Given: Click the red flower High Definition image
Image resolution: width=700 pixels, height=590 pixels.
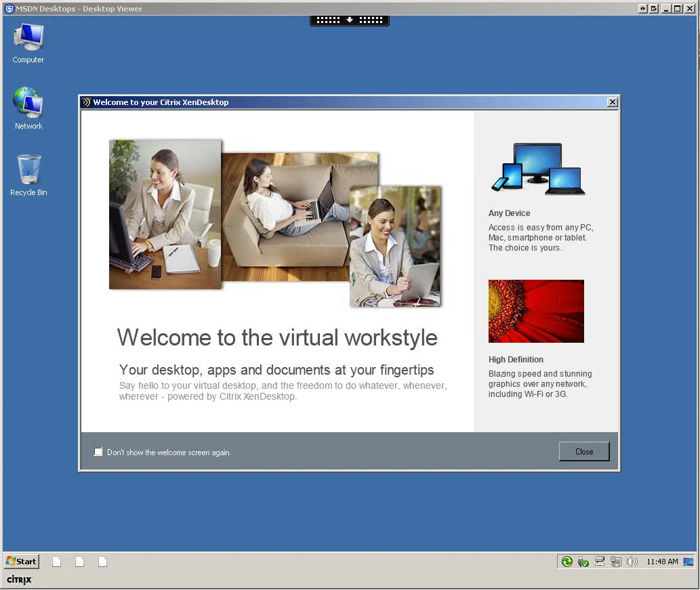Looking at the screenshot, I should 536,311.
